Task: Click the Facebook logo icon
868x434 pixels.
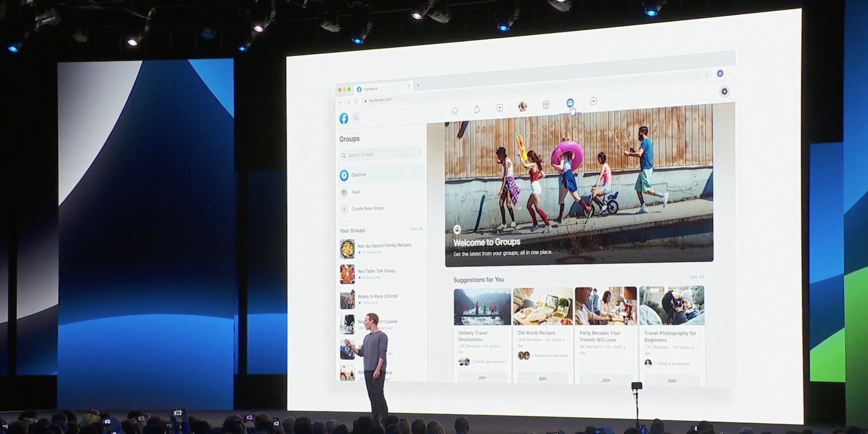Action: click(x=344, y=118)
